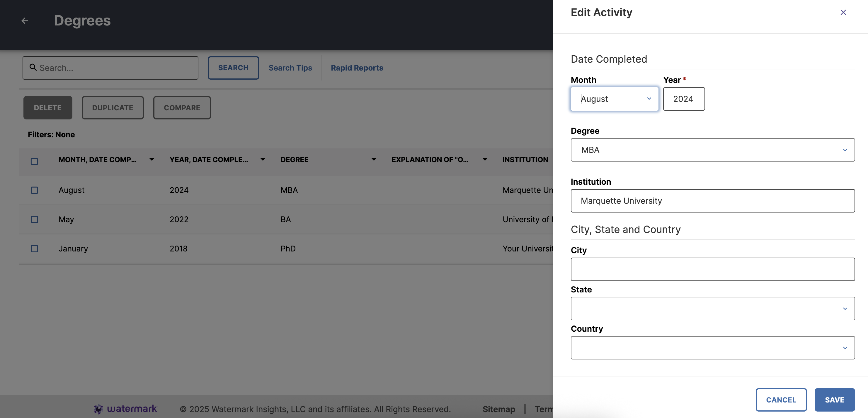Click the SAVE button

[835, 400]
